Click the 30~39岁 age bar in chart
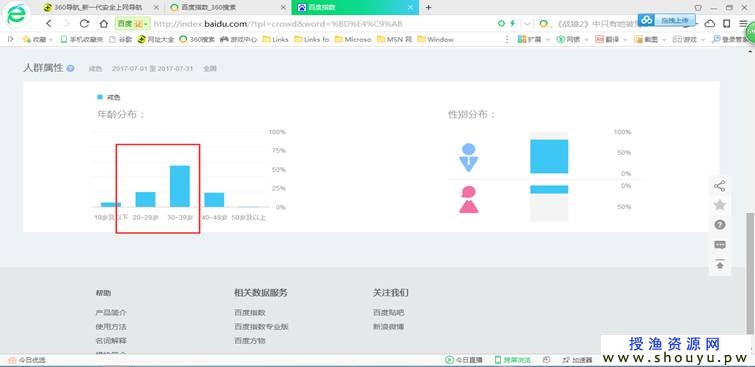Image resolution: width=755 pixels, height=367 pixels. (180, 186)
